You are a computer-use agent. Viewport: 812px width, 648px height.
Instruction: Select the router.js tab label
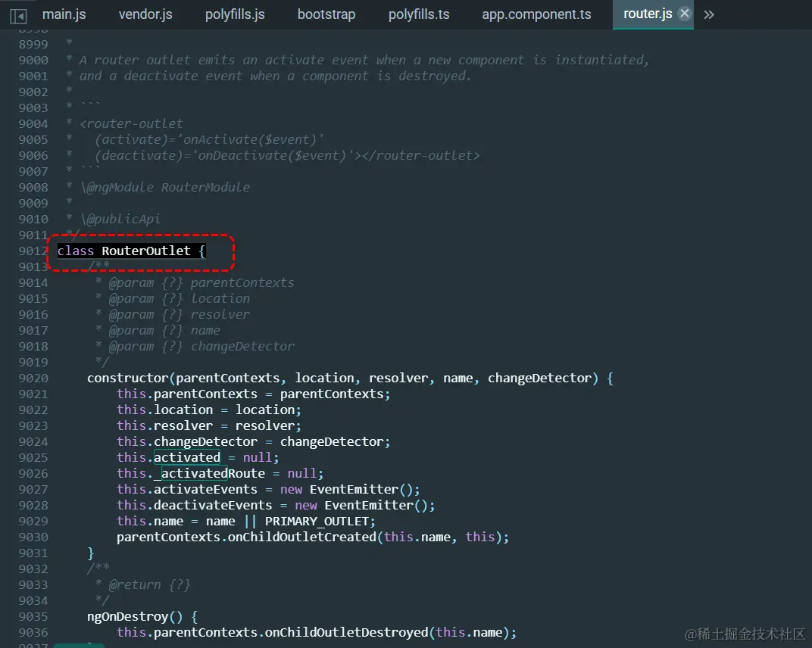point(648,14)
